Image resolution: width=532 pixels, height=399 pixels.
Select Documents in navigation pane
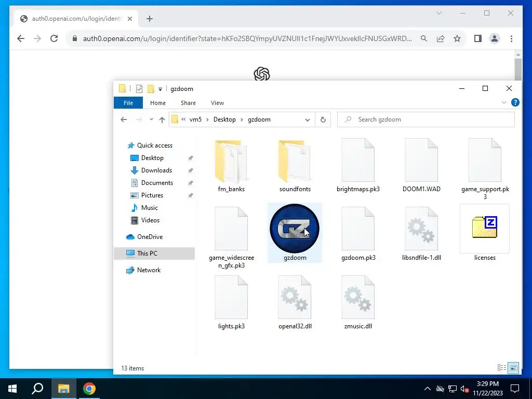click(157, 182)
